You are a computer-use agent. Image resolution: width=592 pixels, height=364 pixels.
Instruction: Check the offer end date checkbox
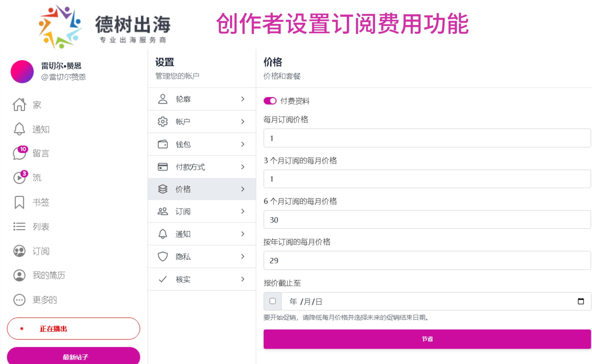(273, 301)
